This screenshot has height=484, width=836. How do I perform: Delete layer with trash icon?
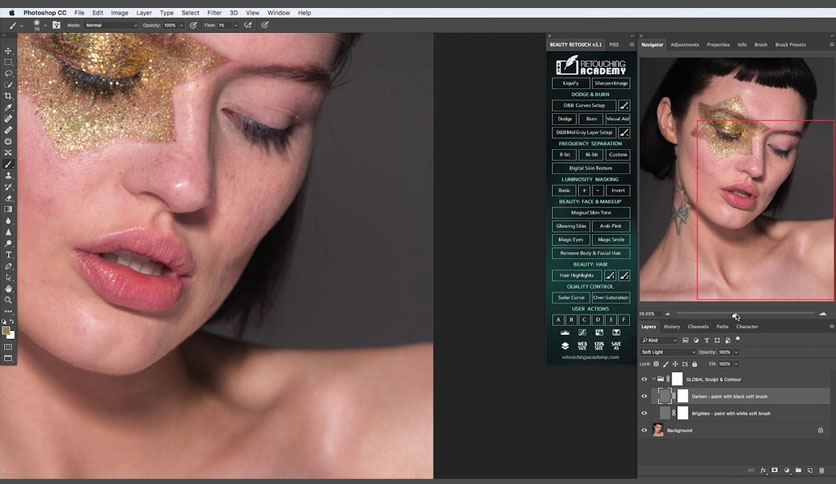pos(822,470)
